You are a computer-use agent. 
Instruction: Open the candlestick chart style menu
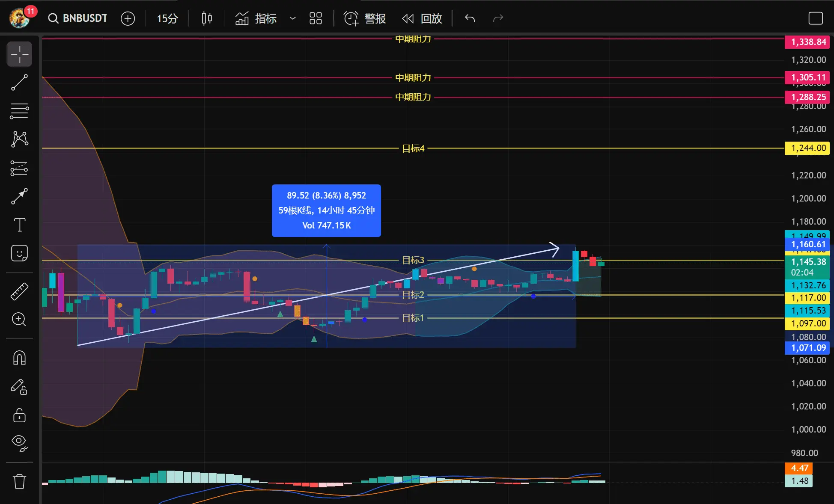click(207, 18)
